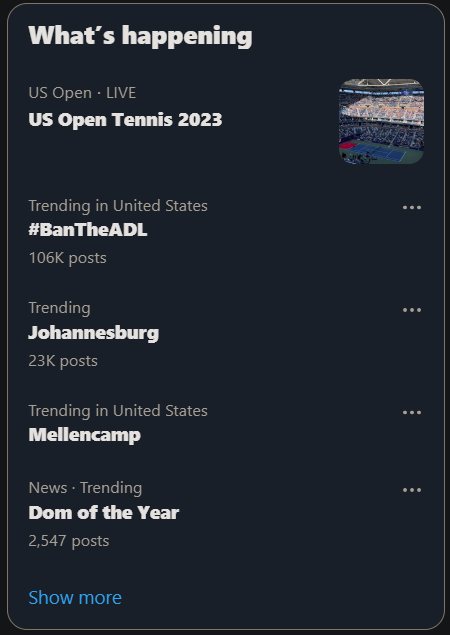
Task: Open more options for Johannesburg trend
Action: tap(412, 310)
